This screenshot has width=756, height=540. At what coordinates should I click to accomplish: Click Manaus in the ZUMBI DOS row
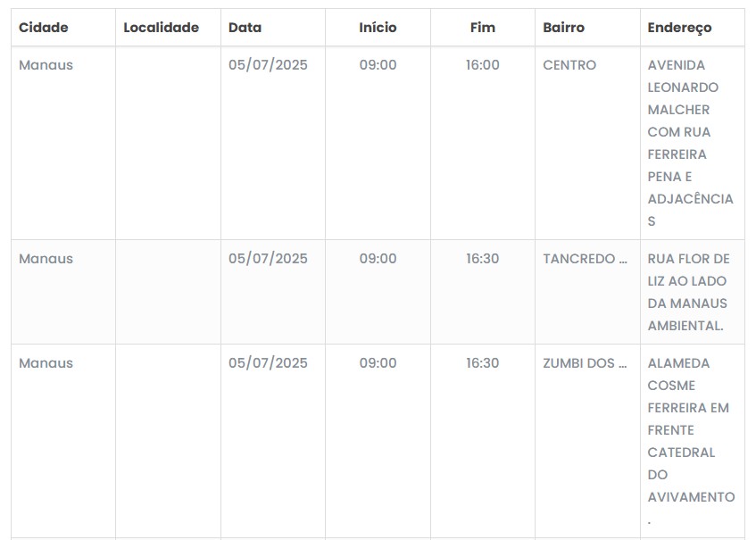46,363
